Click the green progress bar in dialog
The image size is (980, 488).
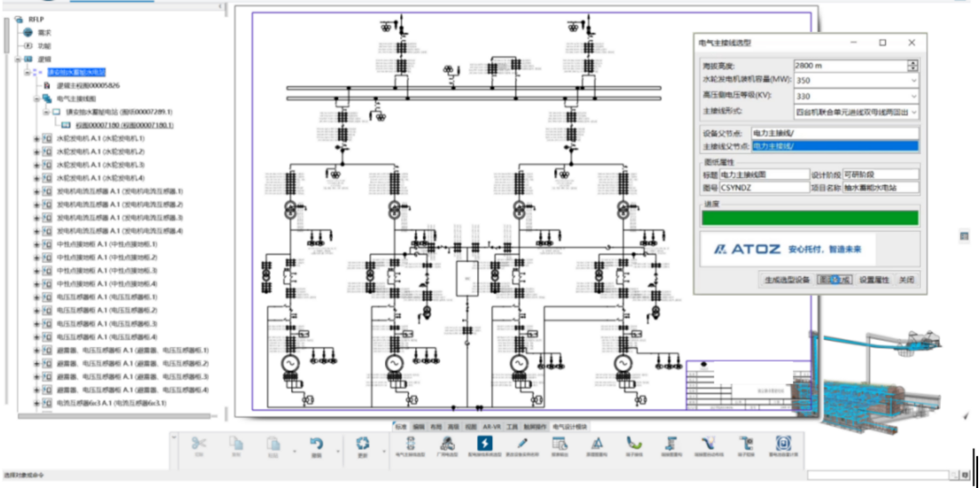809,218
